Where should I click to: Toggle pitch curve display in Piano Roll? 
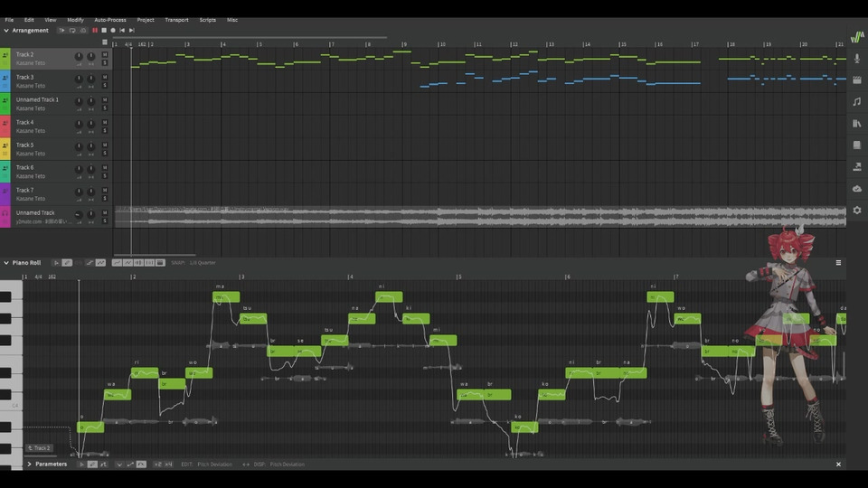pos(117,263)
